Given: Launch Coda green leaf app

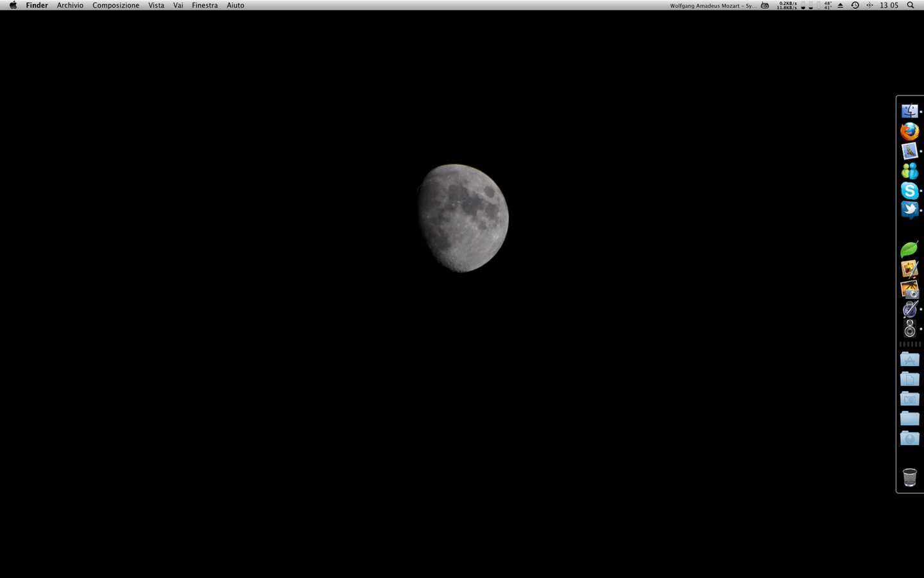Looking at the screenshot, I should pyautogui.click(x=909, y=250).
